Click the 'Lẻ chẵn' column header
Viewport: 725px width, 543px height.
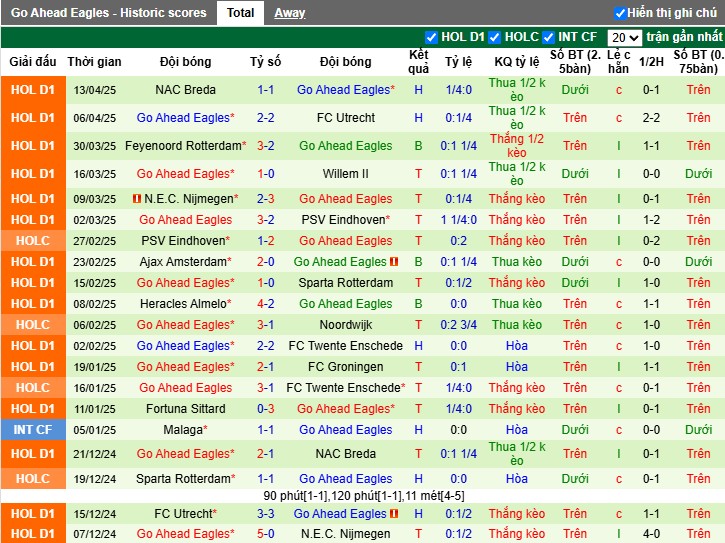tap(619, 62)
